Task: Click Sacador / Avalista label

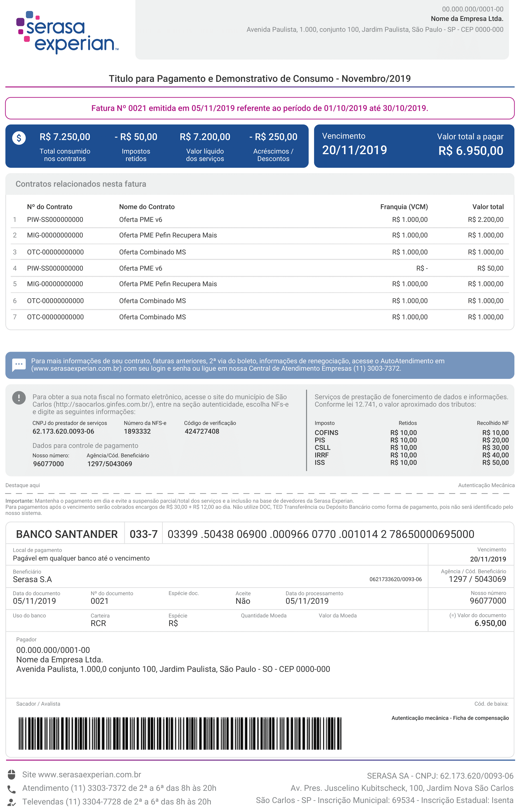Action: pos(38,704)
